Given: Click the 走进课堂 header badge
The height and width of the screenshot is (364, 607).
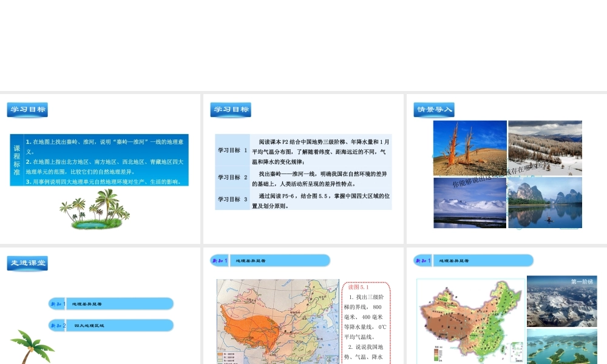Looking at the screenshot, I should 27,263.
